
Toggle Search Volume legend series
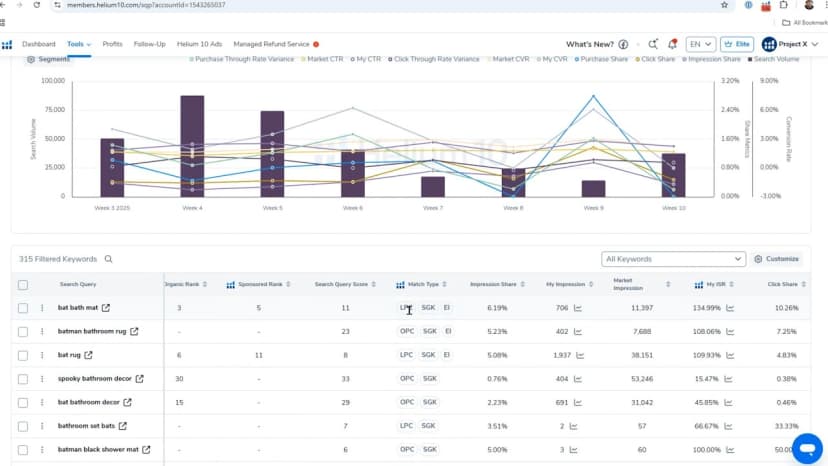774,59
